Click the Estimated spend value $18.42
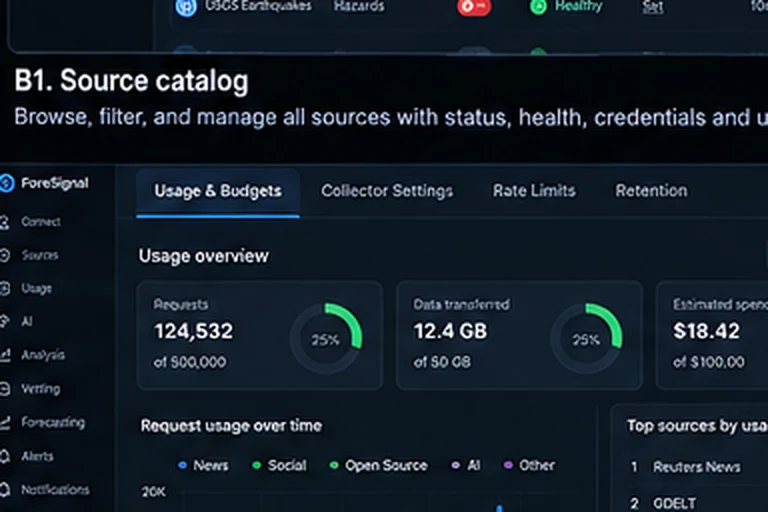 (706, 331)
